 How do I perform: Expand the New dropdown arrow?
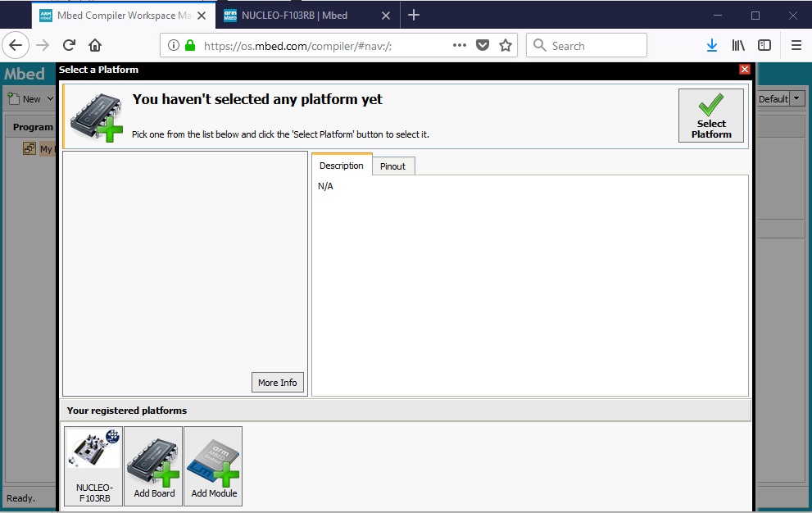[x=50, y=98]
